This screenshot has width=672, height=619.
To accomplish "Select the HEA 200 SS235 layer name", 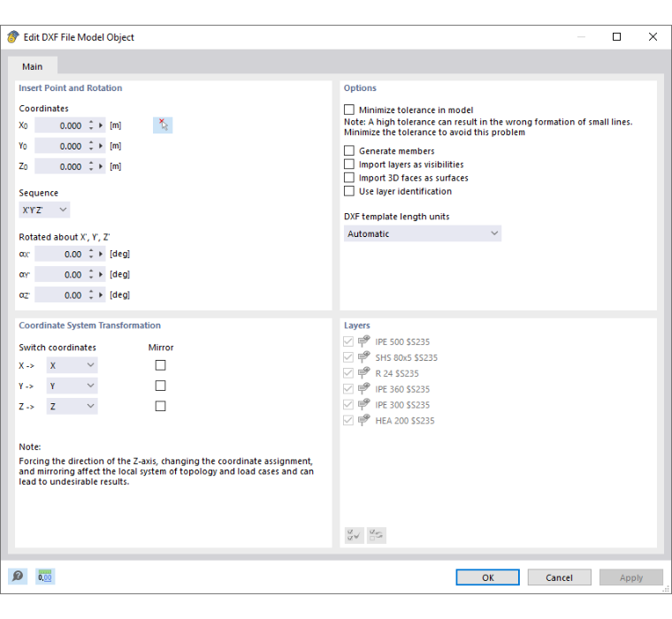I will tap(405, 421).
